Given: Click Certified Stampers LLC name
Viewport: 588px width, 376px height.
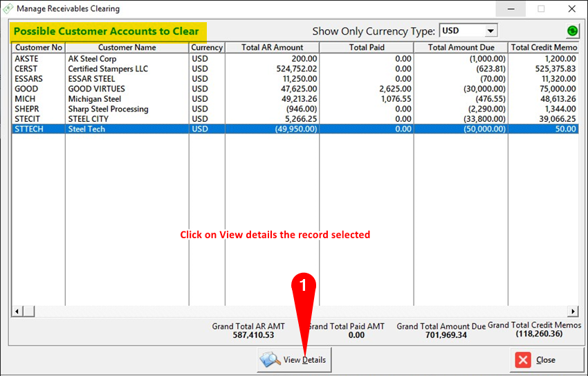Looking at the screenshot, I should tap(108, 69).
